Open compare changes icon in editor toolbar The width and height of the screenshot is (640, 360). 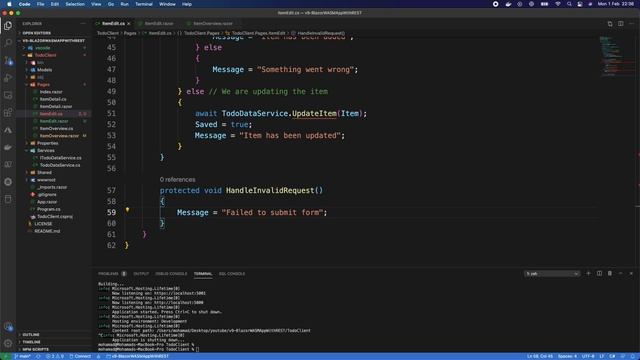(x=610, y=24)
